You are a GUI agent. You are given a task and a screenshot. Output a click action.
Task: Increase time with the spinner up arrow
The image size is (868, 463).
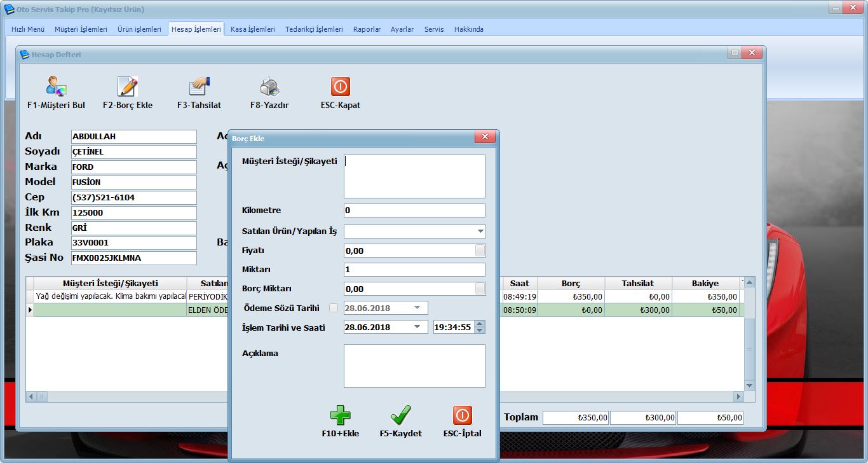480,324
